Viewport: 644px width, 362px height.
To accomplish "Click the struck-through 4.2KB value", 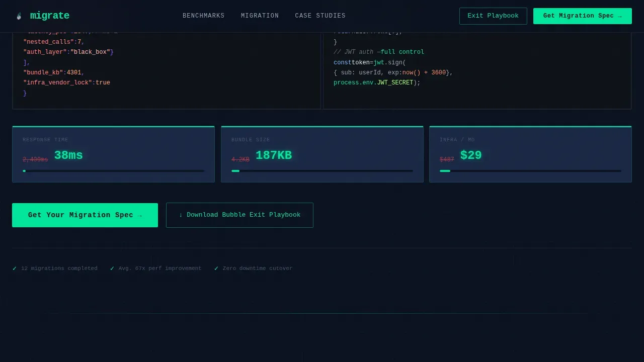I will click(240, 160).
